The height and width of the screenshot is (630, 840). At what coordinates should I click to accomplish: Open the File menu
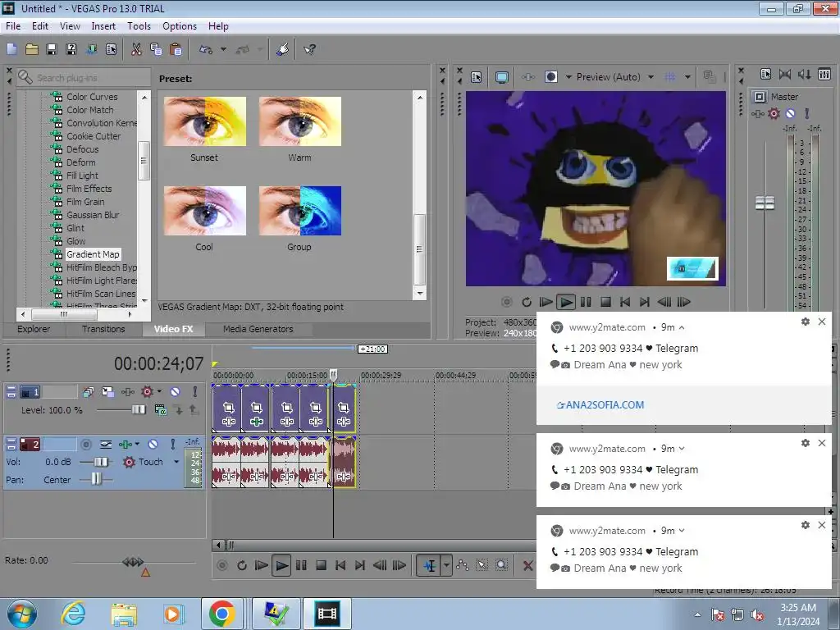pos(13,25)
